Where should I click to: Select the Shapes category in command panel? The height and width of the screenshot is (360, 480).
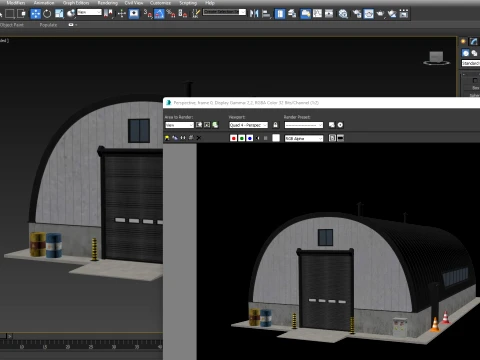[475, 53]
